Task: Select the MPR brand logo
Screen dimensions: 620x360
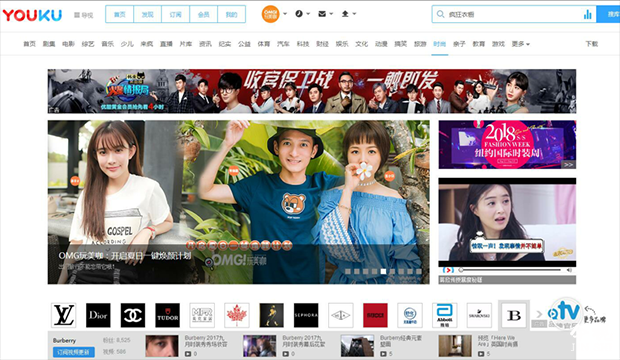Action: pos(202,315)
